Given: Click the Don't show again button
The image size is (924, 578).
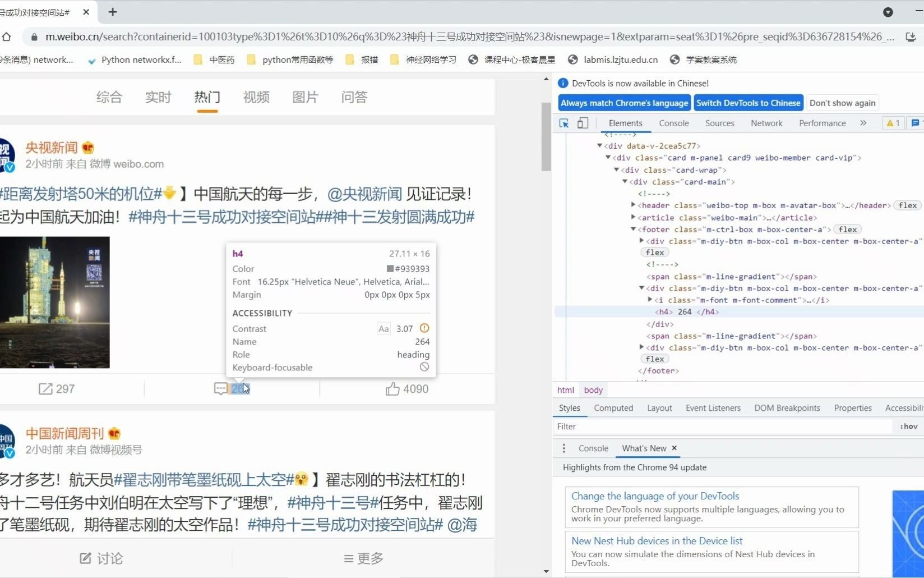Looking at the screenshot, I should click(842, 103).
